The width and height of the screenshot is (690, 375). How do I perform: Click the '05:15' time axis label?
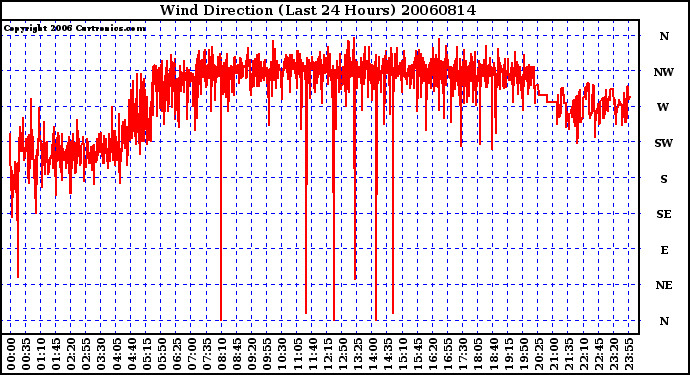[147, 354]
